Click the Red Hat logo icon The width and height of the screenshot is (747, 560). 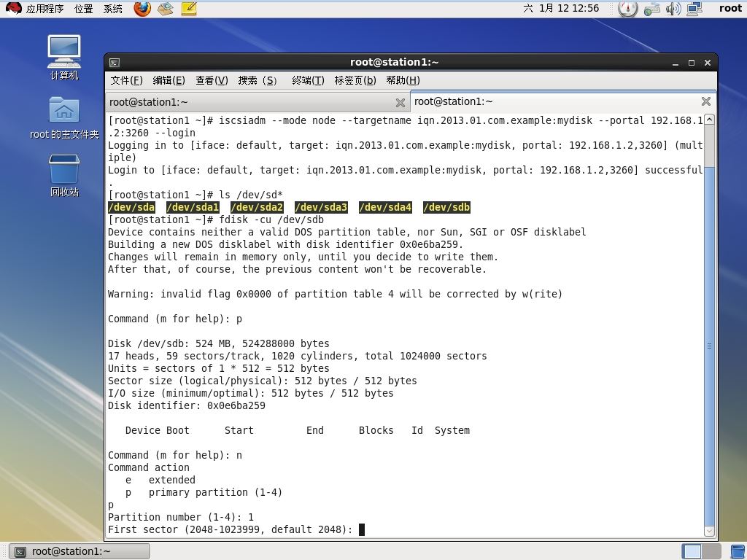[x=13, y=9]
